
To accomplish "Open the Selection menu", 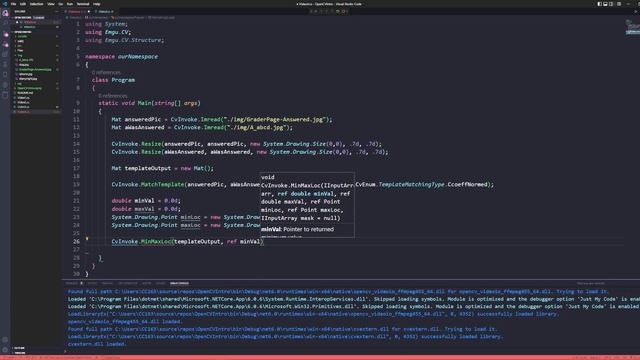I will tap(36, 4).
